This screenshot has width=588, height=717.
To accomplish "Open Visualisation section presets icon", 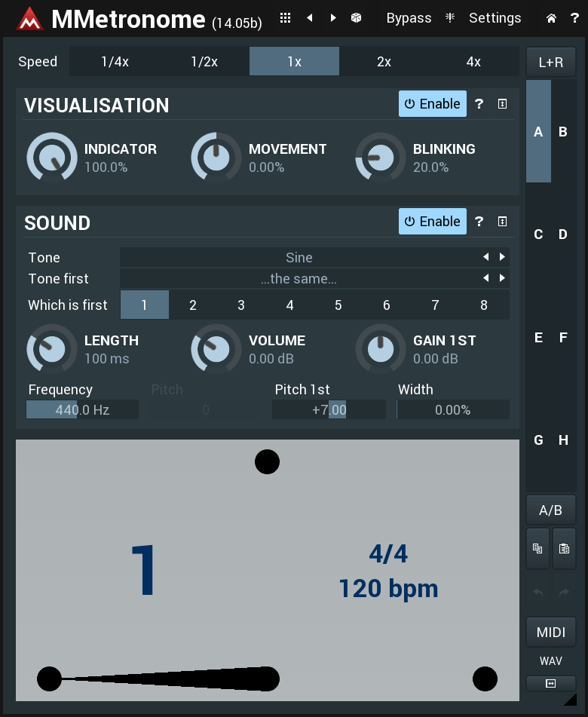I will pyautogui.click(x=502, y=104).
